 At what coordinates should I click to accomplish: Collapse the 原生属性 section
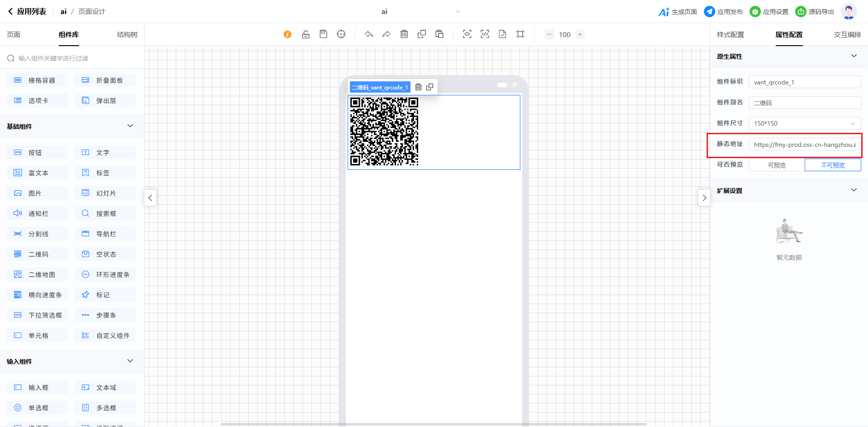click(854, 56)
